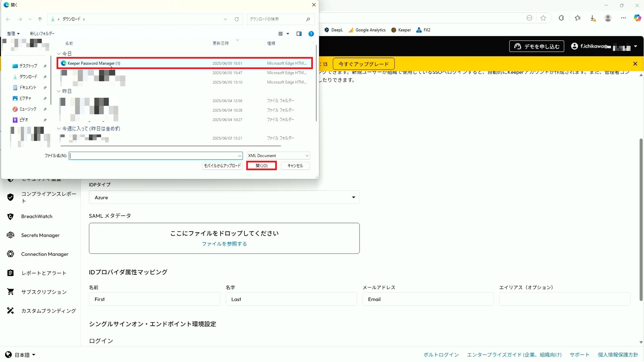The height and width of the screenshot is (362, 644).
Task: Toggle the preview pane icon
Action: 299,34
